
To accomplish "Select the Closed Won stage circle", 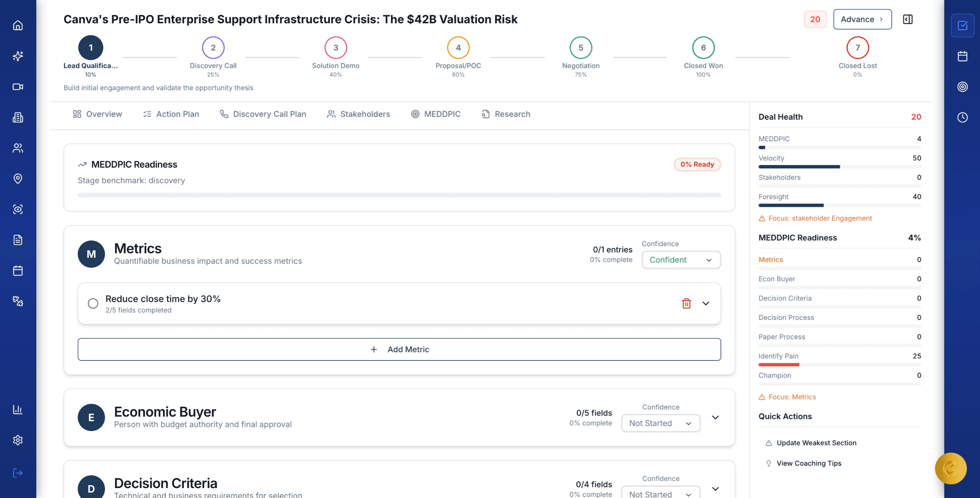I will tap(703, 48).
